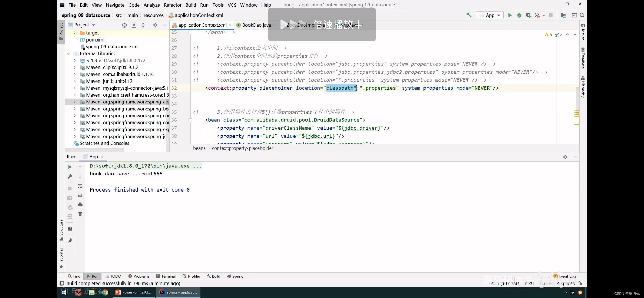
Task: Toggle the Structure side panel
Action: (x=61, y=230)
